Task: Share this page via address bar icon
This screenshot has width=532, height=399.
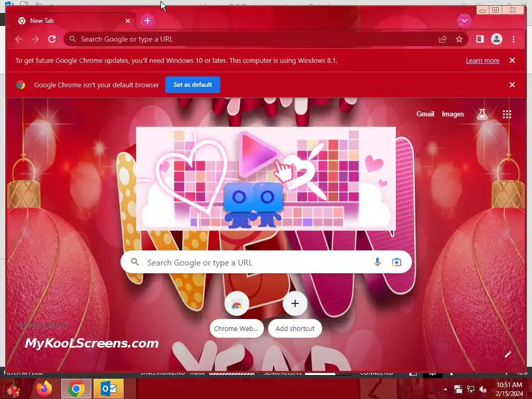Action: coord(443,39)
